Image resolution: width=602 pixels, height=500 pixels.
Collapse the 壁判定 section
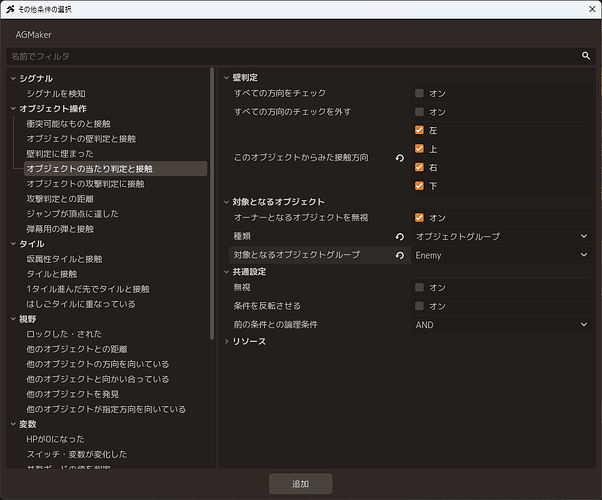[x=227, y=78]
